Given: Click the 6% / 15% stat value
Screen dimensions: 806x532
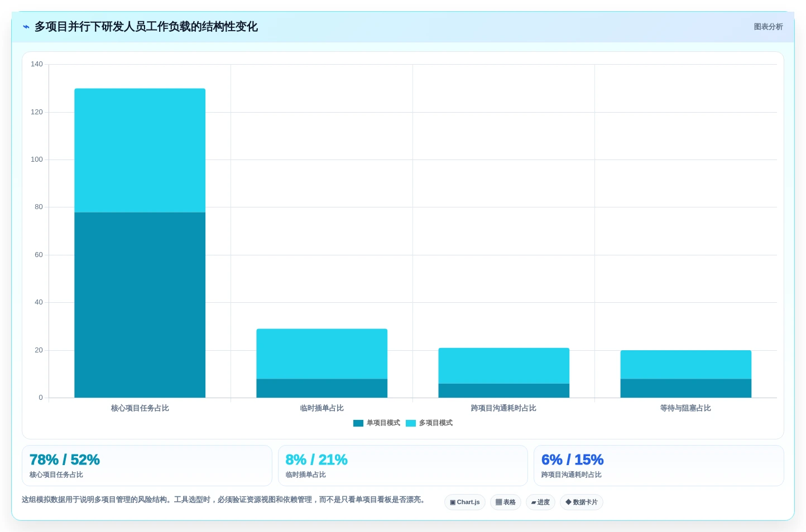Looking at the screenshot, I should [573, 460].
